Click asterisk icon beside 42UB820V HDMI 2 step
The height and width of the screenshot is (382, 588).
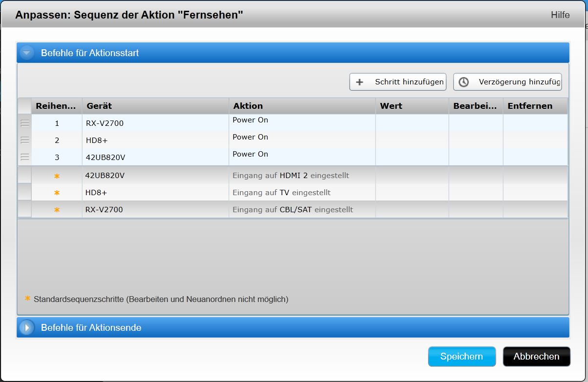pyautogui.click(x=57, y=176)
